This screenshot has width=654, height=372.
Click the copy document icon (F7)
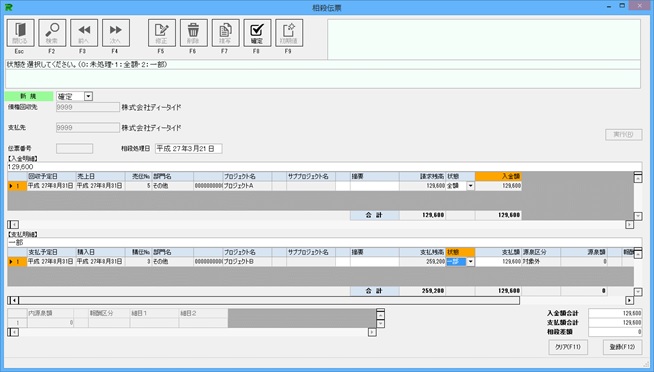[x=225, y=33]
